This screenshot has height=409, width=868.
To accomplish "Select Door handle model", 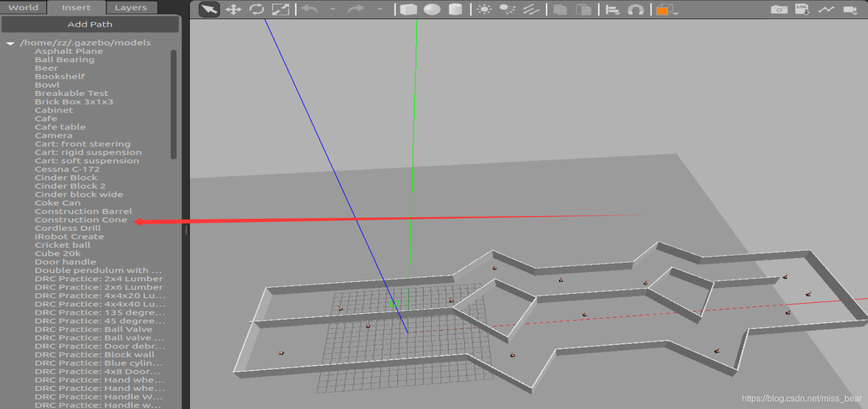I will 65,262.
